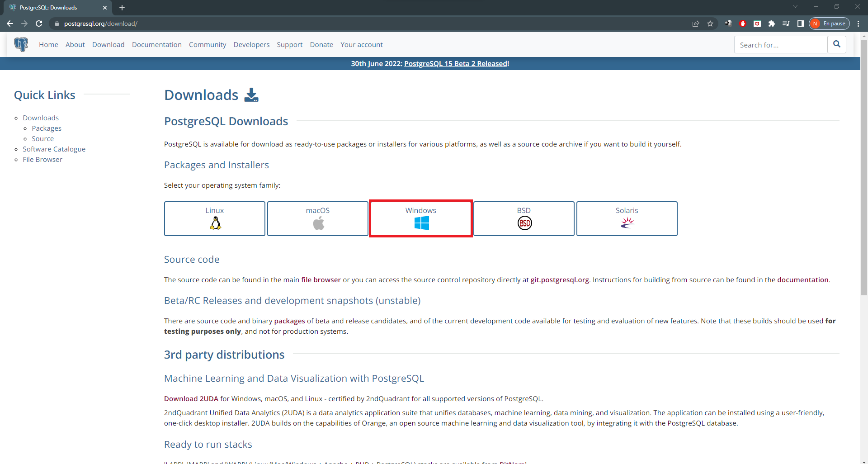Click inside the Search for field
The image size is (868, 464).
[781, 44]
